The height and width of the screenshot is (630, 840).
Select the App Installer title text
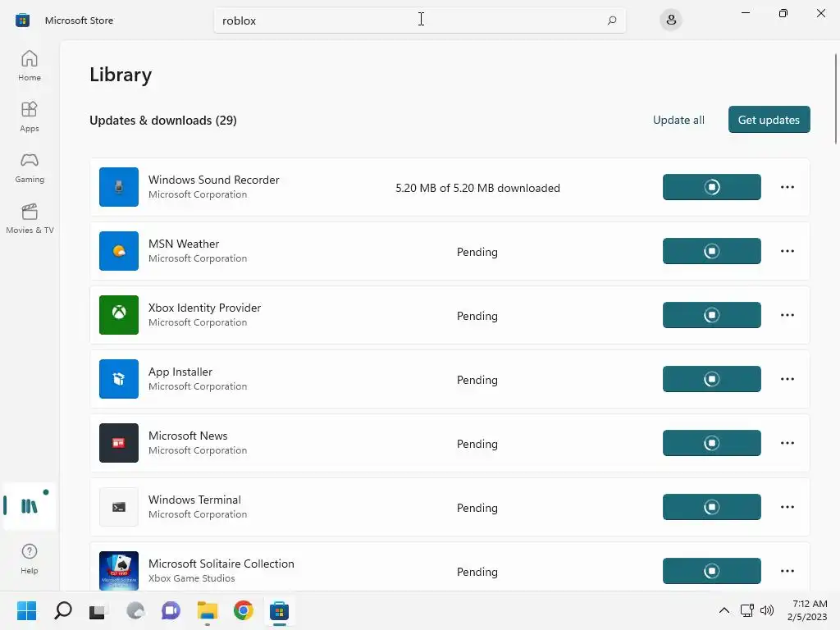(x=180, y=372)
